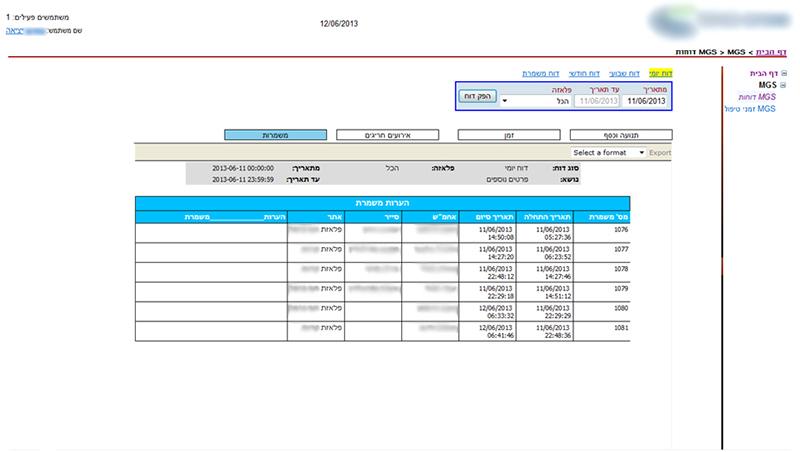Select the דוח שבועי report link

coord(624,73)
